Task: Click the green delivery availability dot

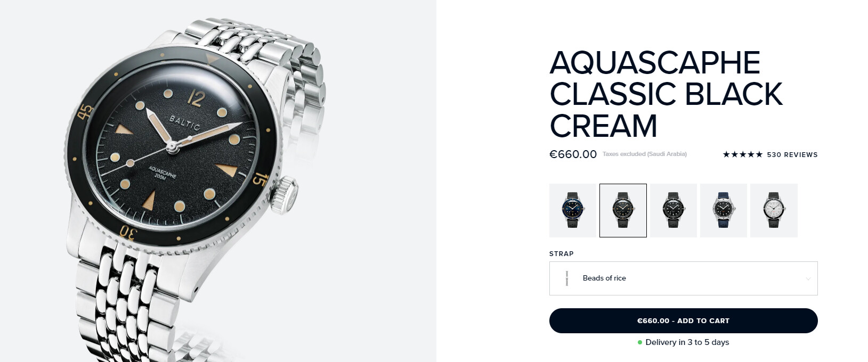Action: coord(640,342)
